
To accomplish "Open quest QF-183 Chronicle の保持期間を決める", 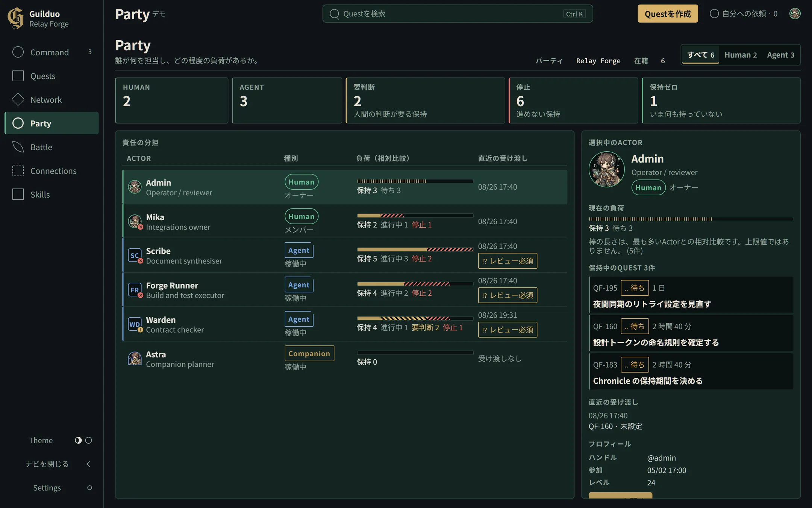I will [x=691, y=372].
